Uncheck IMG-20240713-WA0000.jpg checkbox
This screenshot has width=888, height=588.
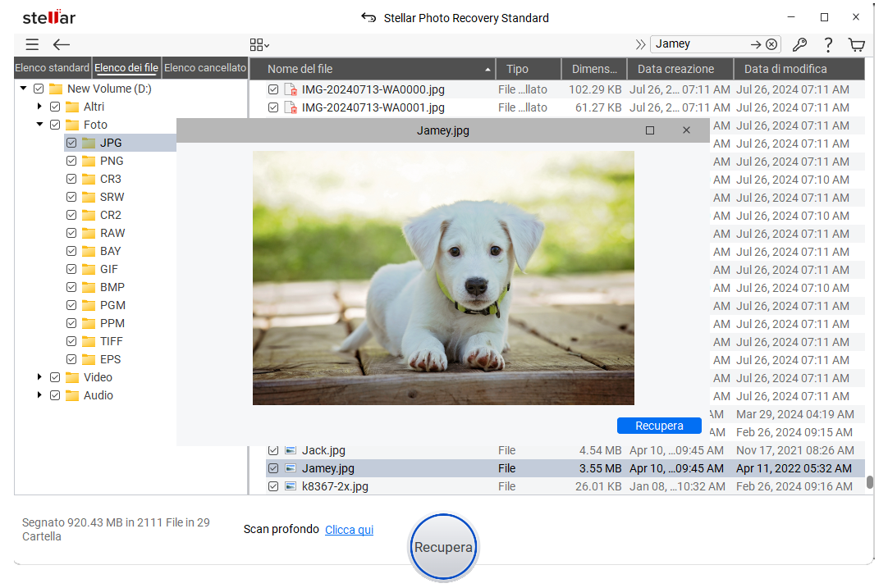[273, 89]
